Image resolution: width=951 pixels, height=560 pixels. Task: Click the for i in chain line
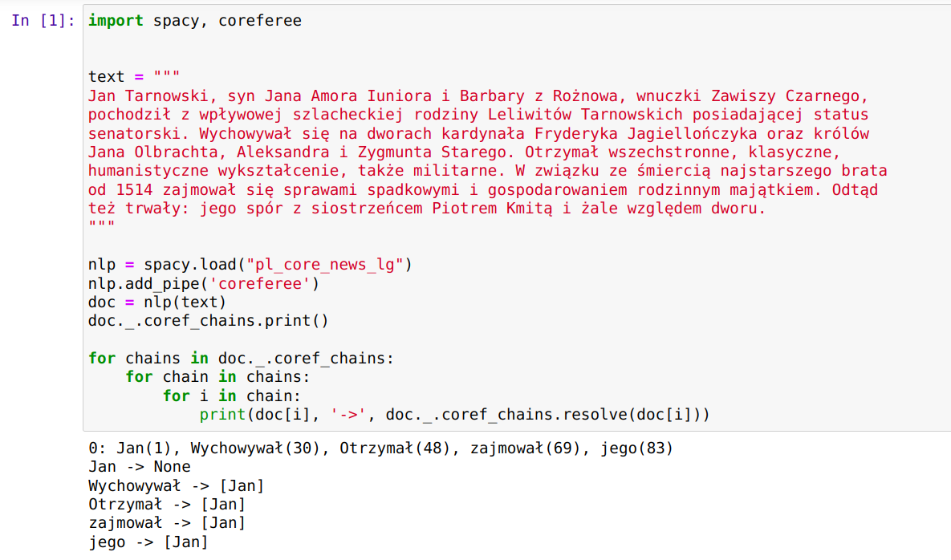tap(232, 396)
